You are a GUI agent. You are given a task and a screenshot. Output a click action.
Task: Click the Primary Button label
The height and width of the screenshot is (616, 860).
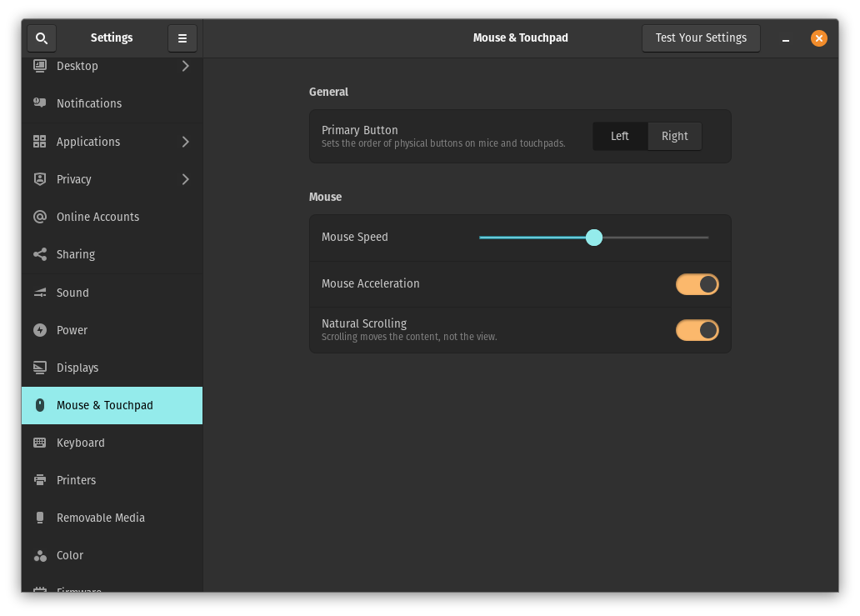[x=360, y=130]
